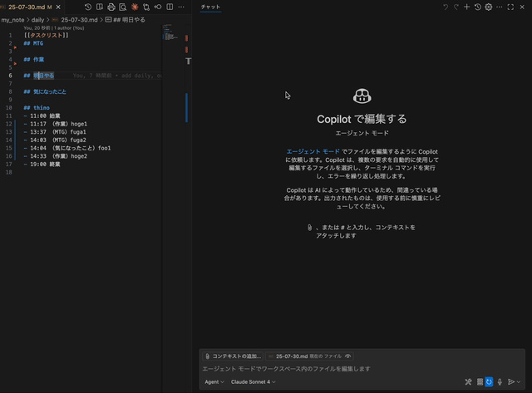Open the [[タスクリスト]] wiki link
Screen dimensions: 532x393
[x=47, y=35]
